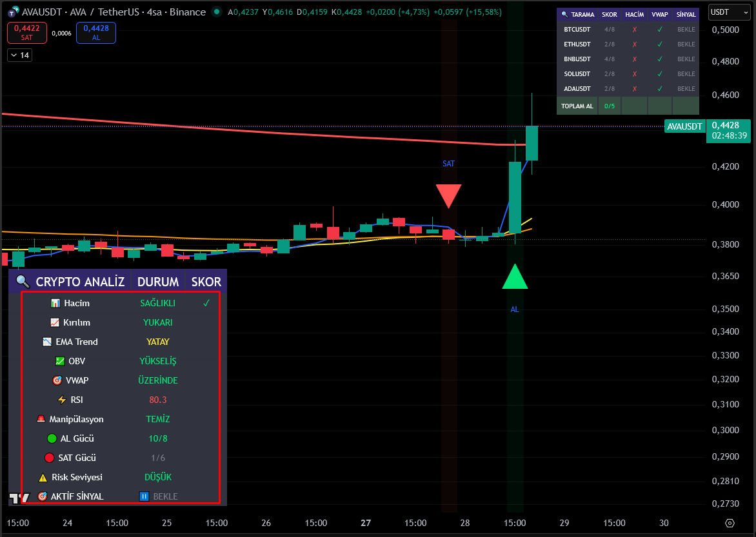
Task: Click the SAT Gücü score 1/6
Action: click(157, 458)
